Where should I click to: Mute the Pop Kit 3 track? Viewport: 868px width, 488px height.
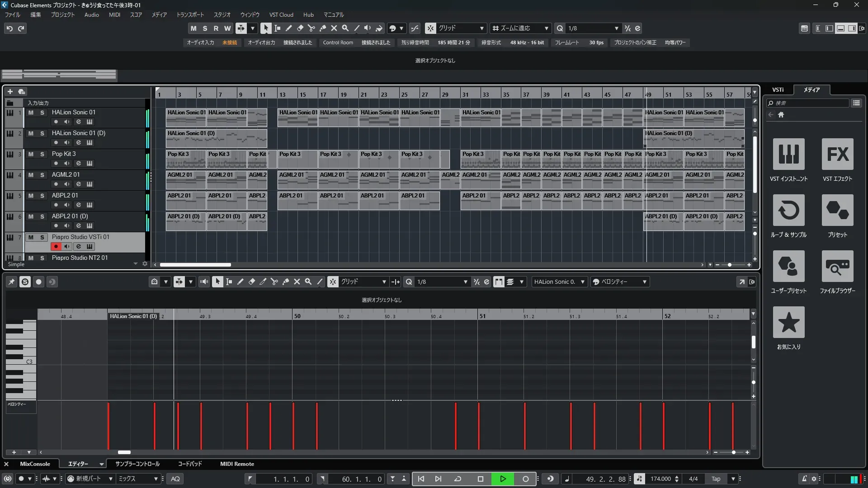31,154
